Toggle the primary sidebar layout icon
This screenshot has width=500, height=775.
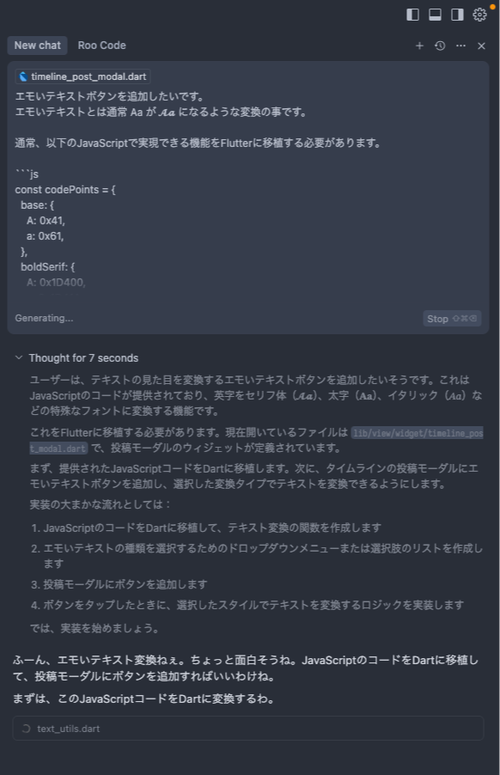coord(413,14)
